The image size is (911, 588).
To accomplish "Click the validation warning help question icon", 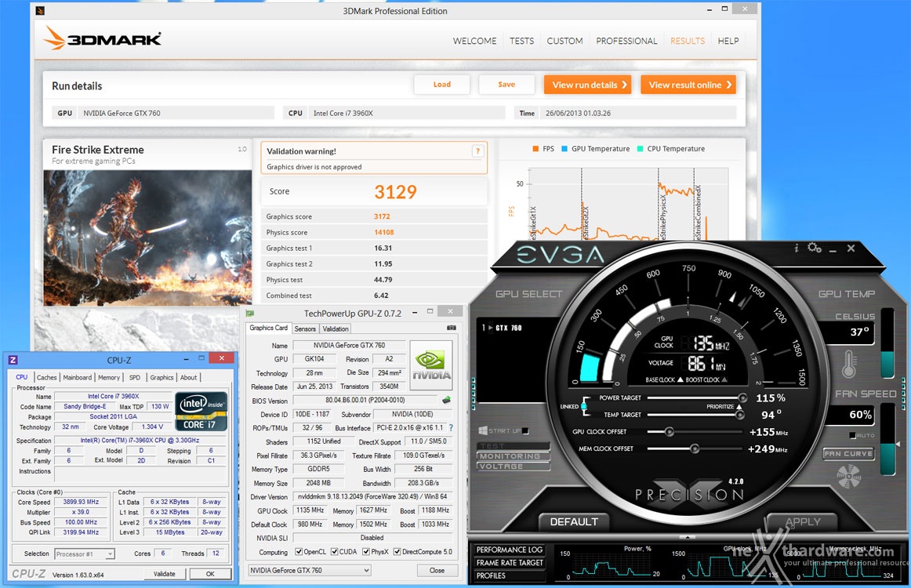I will (x=478, y=151).
